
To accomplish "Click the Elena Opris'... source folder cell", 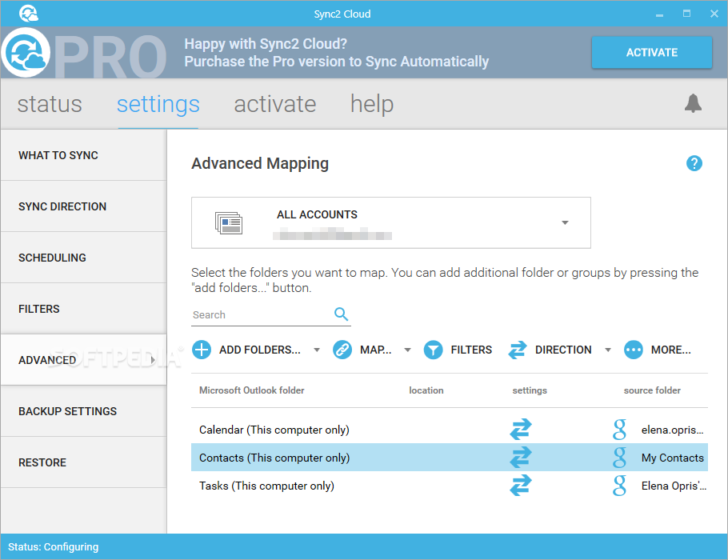I will tap(674, 486).
